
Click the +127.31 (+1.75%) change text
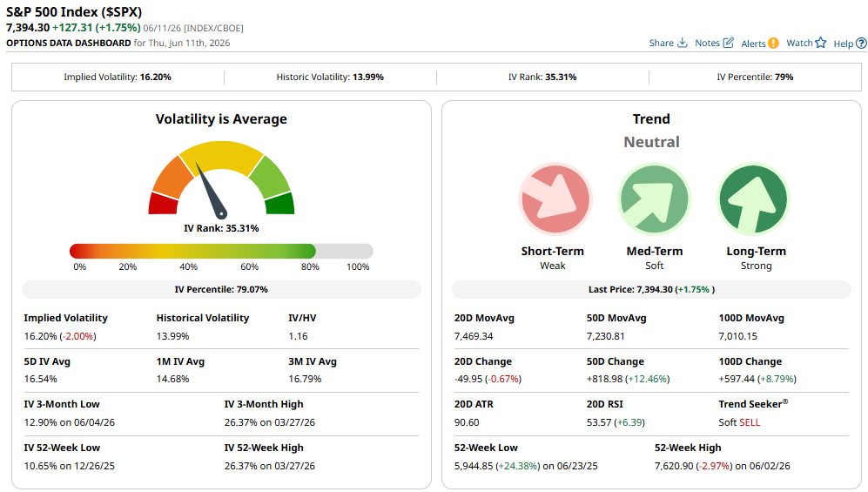[x=97, y=28]
